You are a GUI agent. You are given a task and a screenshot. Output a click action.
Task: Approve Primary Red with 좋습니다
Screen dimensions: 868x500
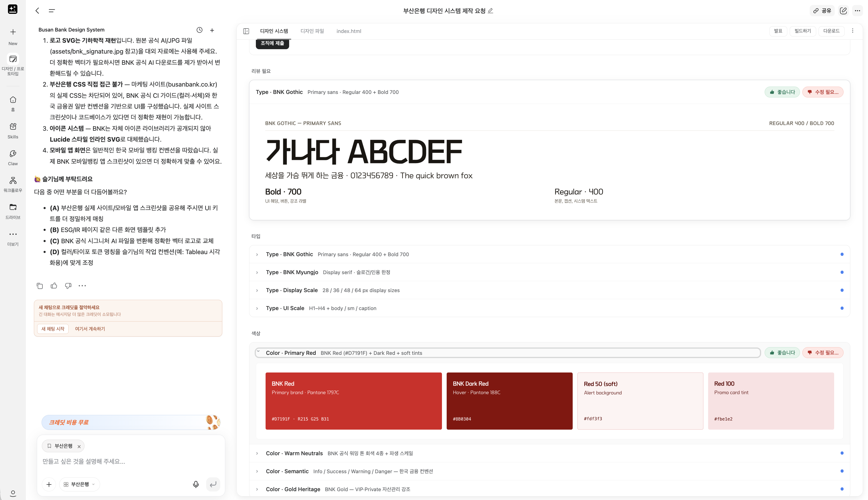tap(782, 353)
